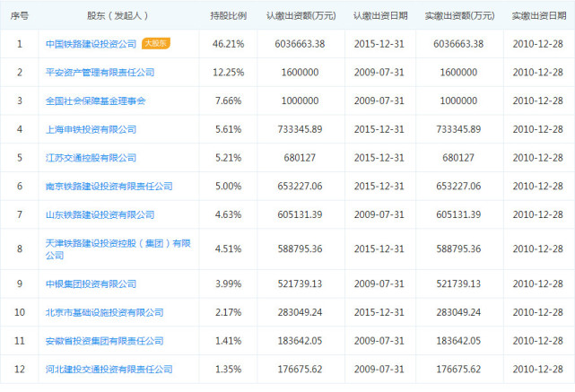Image resolution: width=575 pixels, height=392 pixels.
Task: Select shareholding ratio 12.25%
Action: pyautogui.click(x=228, y=73)
